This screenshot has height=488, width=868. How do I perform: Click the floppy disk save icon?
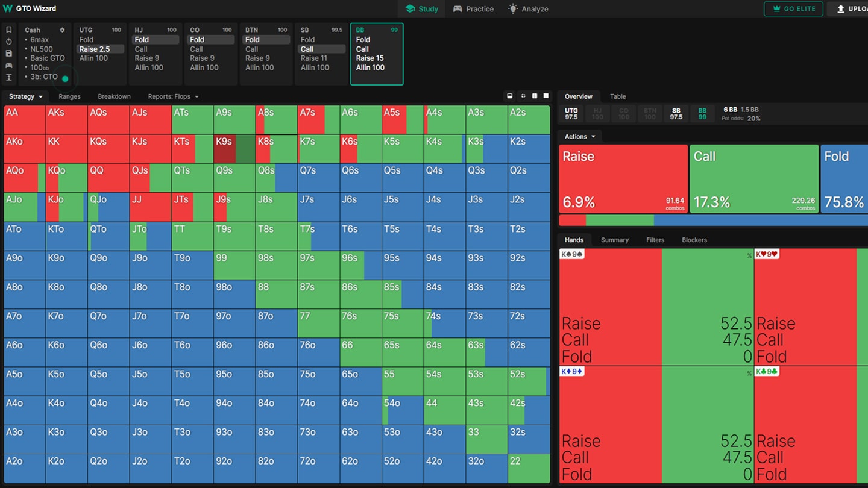coord(9,54)
